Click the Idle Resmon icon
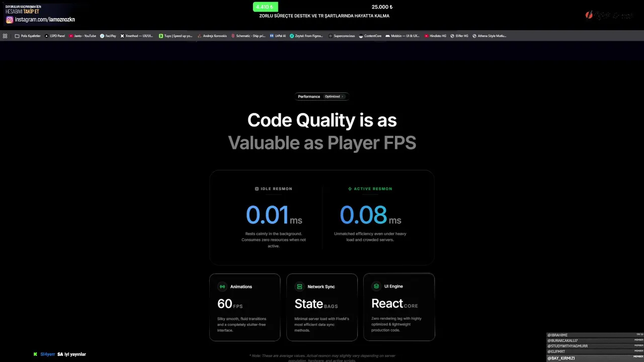This screenshot has width=644, height=362. [x=257, y=189]
